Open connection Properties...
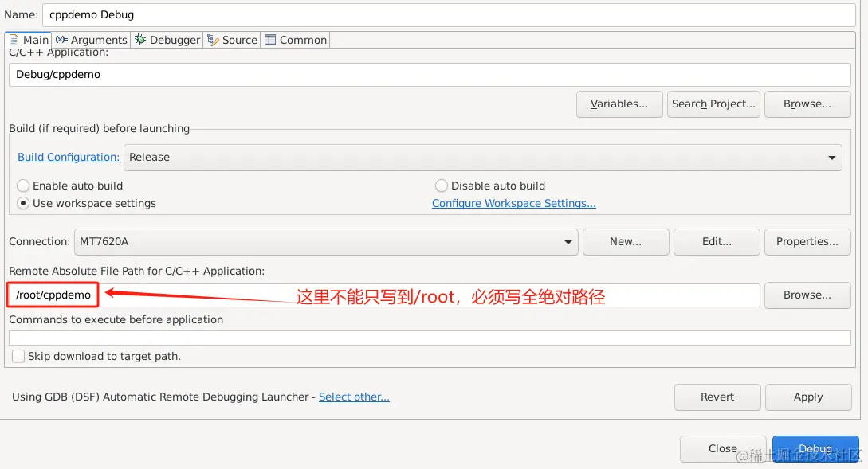This screenshot has height=469, width=868. click(x=807, y=242)
